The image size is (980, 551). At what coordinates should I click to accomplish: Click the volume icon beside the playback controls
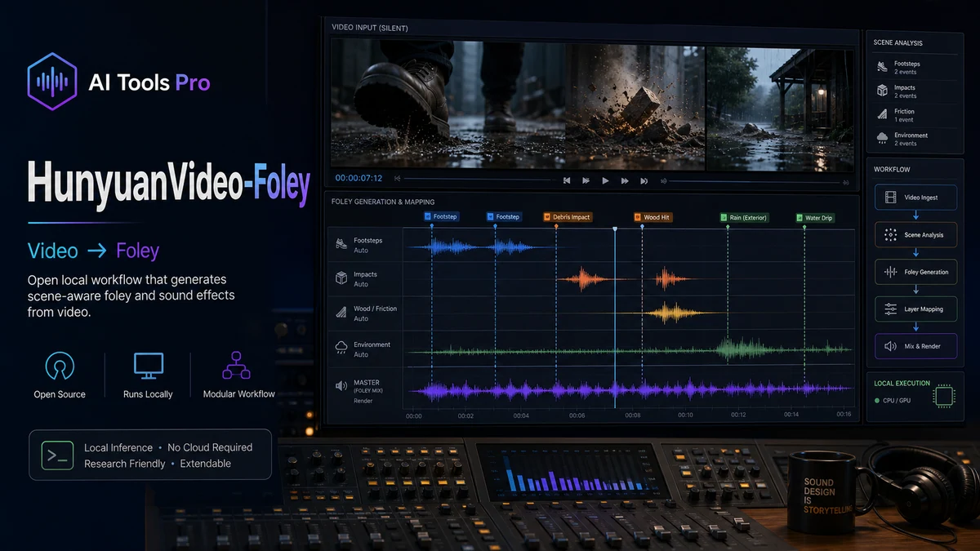[663, 180]
